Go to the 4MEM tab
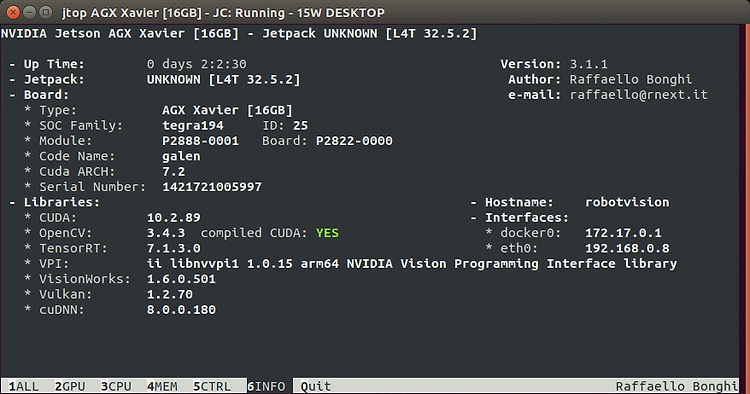 (162, 386)
